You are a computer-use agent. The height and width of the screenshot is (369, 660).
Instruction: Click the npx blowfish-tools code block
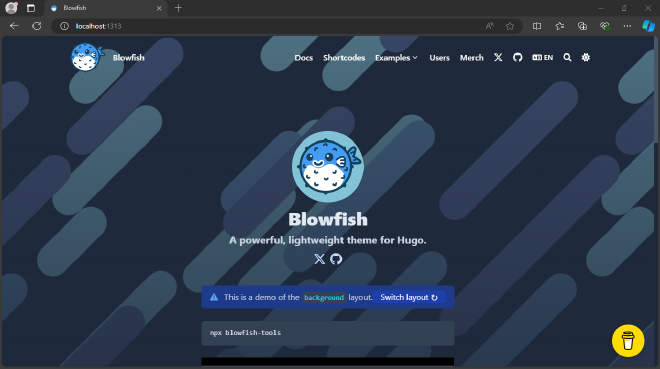click(328, 333)
